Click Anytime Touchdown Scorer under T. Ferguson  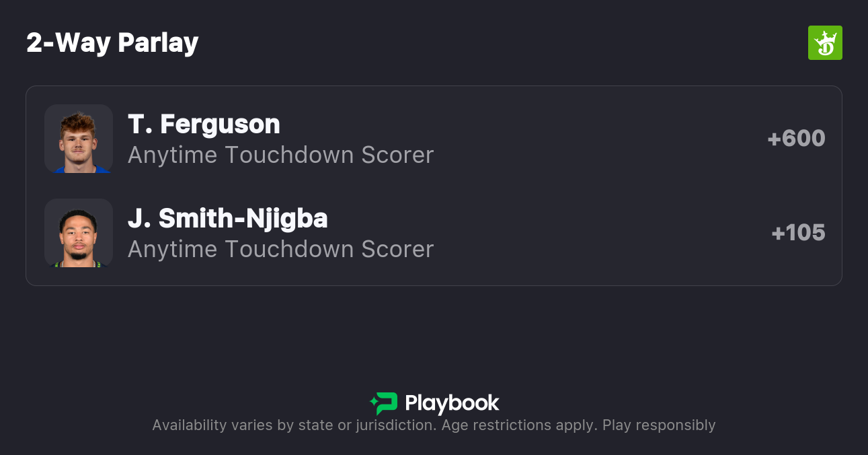[280, 155]
